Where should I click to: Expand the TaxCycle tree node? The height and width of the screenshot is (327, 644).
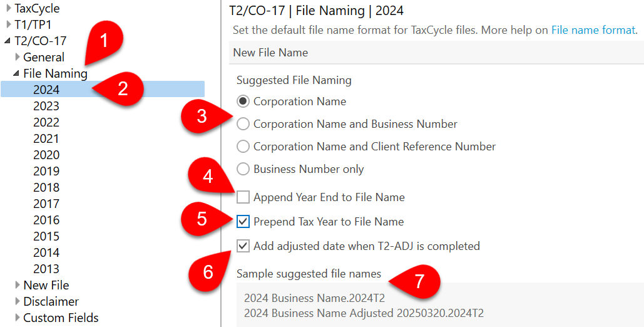pyautogui.click(x=8, y=9)
